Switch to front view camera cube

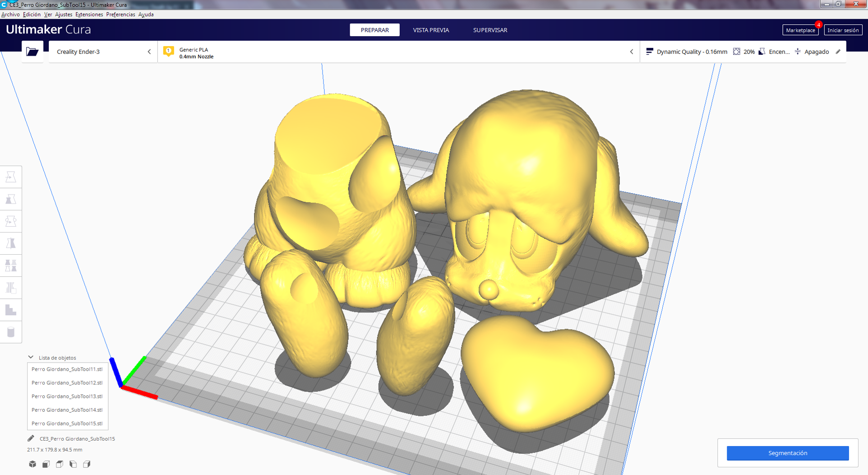46,464
